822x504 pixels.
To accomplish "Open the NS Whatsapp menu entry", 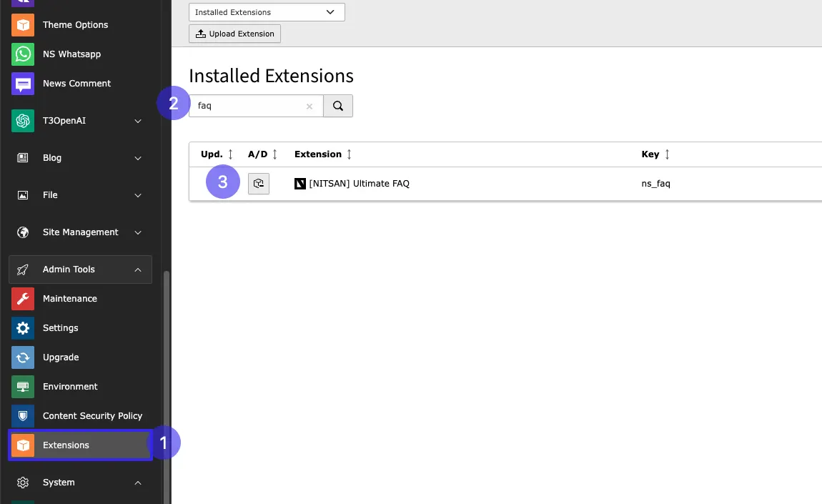I will point(71,54).
